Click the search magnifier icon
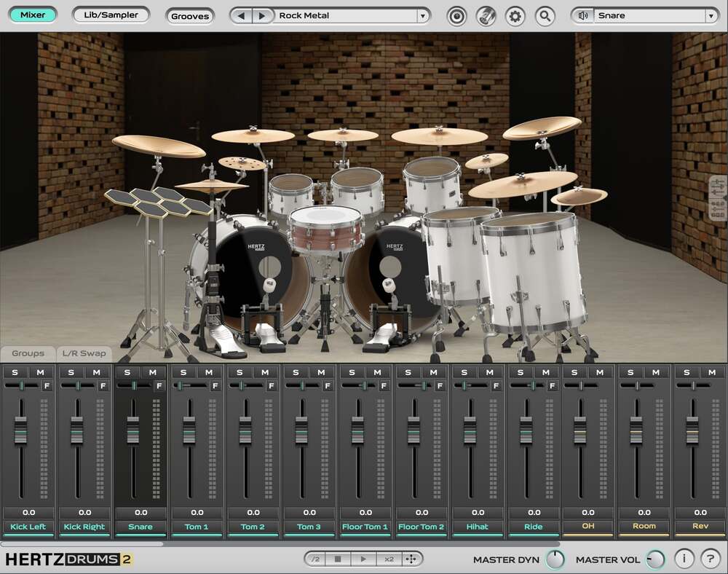728x574 pixels. [x=545, y=15]
